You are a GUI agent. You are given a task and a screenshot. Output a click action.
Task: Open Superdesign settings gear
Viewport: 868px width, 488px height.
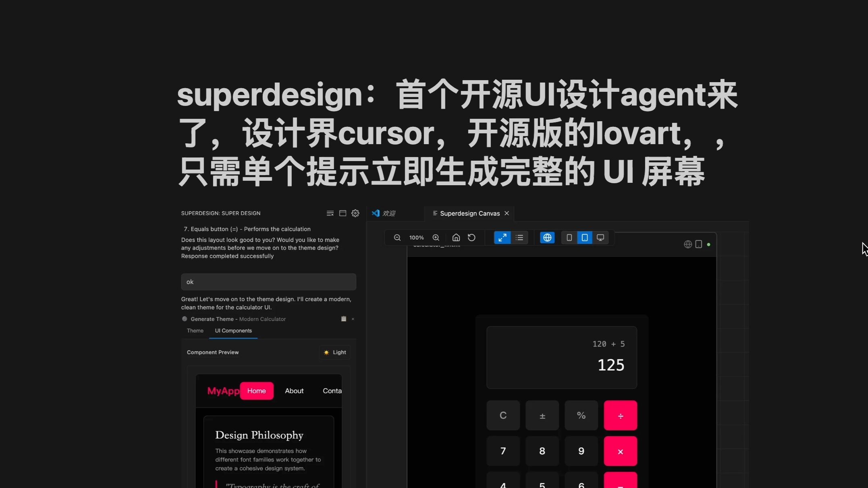pos(355,213)
